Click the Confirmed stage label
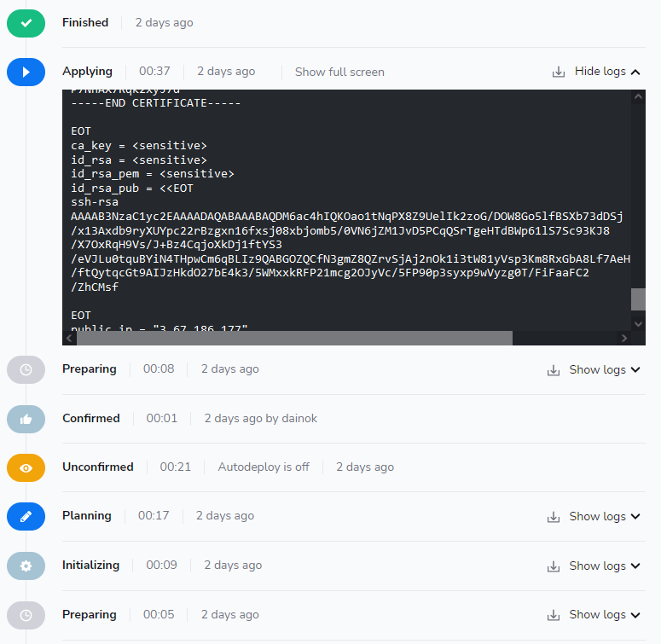This screenshot has height=644, width=661. tap(91, 418)
